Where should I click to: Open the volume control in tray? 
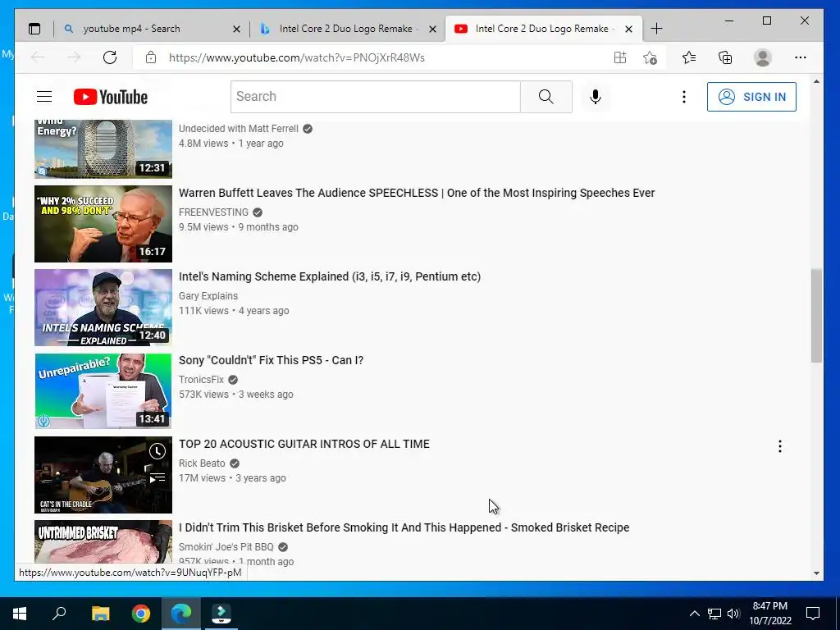pos(733,614)
